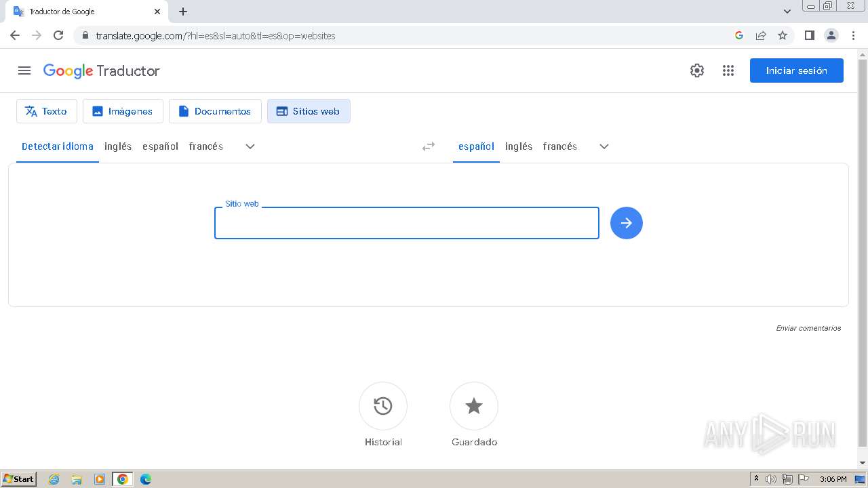This screenshot has height=488, width=868.
Task: Select the Sitios web tab
Action: pyautogui.click(x=309, y=111)
